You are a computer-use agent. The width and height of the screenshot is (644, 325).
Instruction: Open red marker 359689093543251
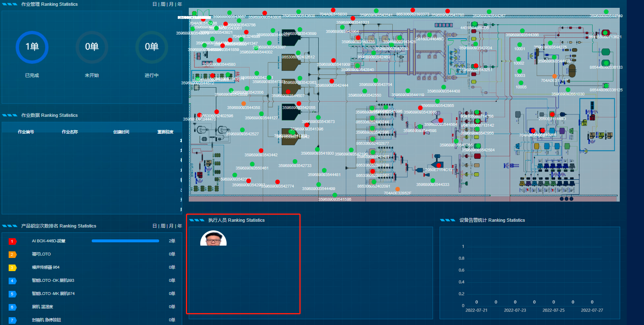pyautogui.click(x=476, y=65)
